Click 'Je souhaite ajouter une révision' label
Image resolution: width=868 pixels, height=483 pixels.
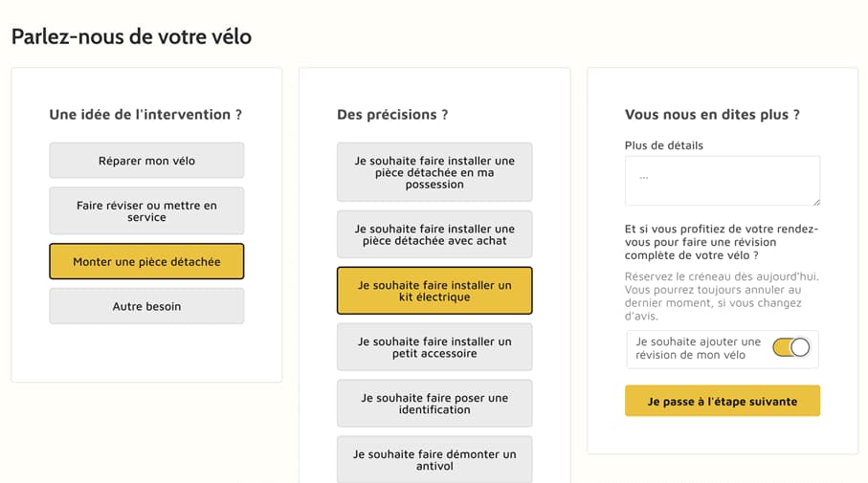698,348
